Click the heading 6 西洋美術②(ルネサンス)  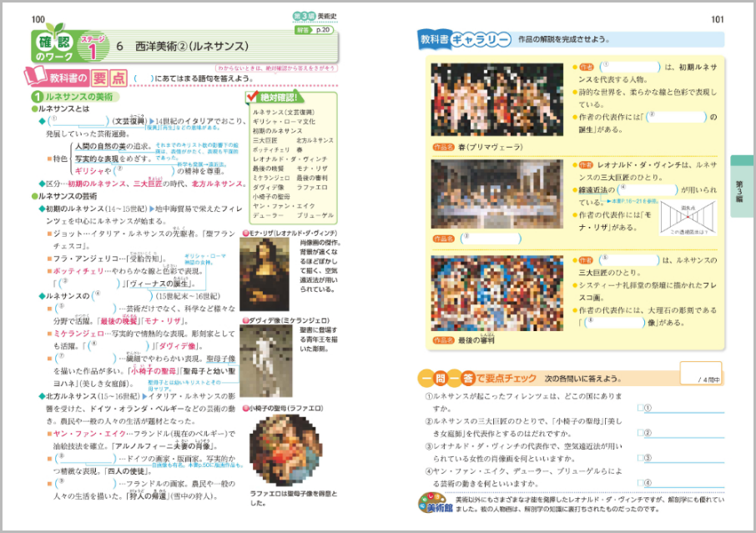click(182, 46)
